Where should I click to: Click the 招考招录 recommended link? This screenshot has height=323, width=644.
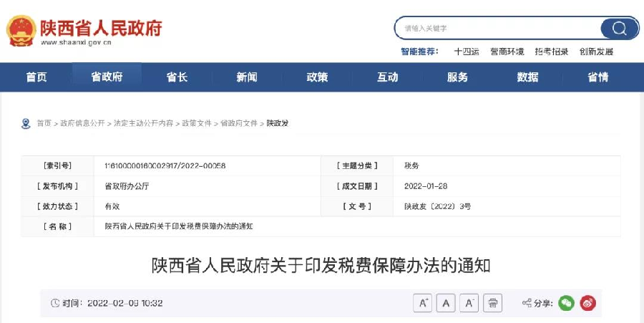pyautogui.click(x=551, y=52)
